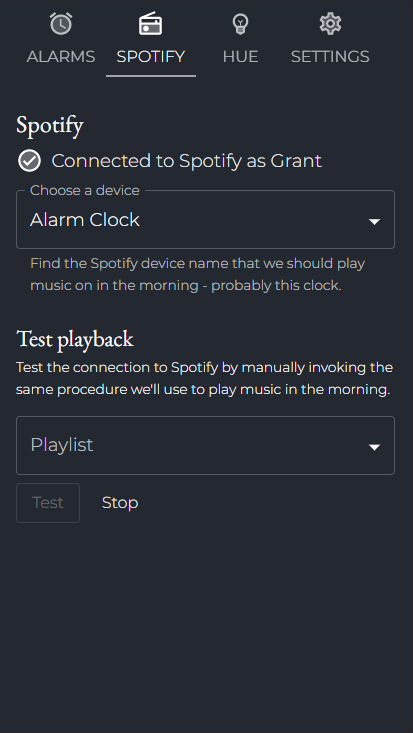Click the radio icon above Spotify
This screenshot has height=733, width=413.
151,23
